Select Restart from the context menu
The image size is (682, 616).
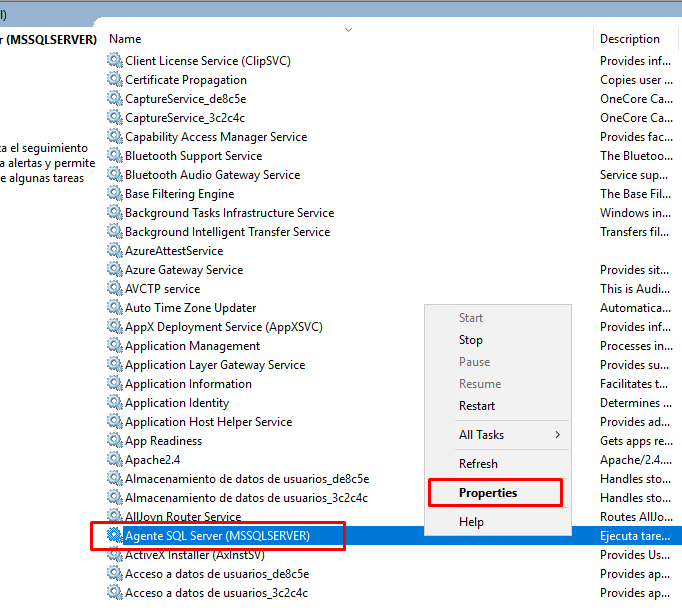pos(477,406)
